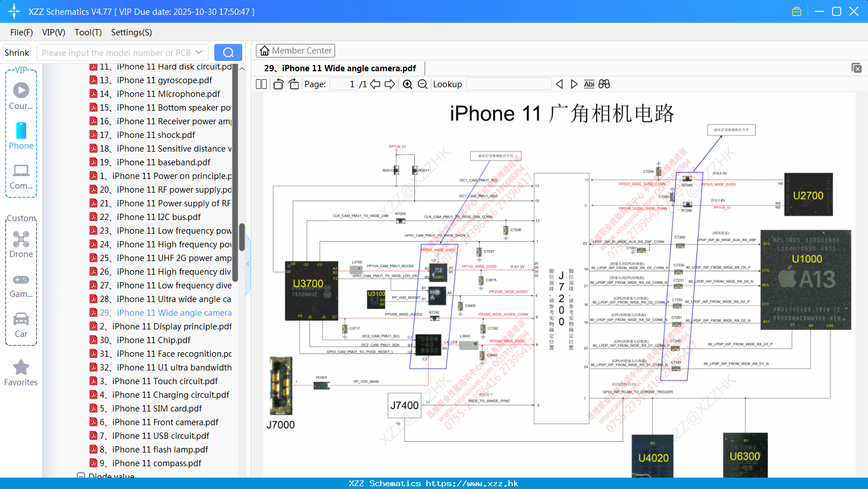Open iPhone 11 Ultra wide angle camera file
868x489 pixels.
(161, 299)
